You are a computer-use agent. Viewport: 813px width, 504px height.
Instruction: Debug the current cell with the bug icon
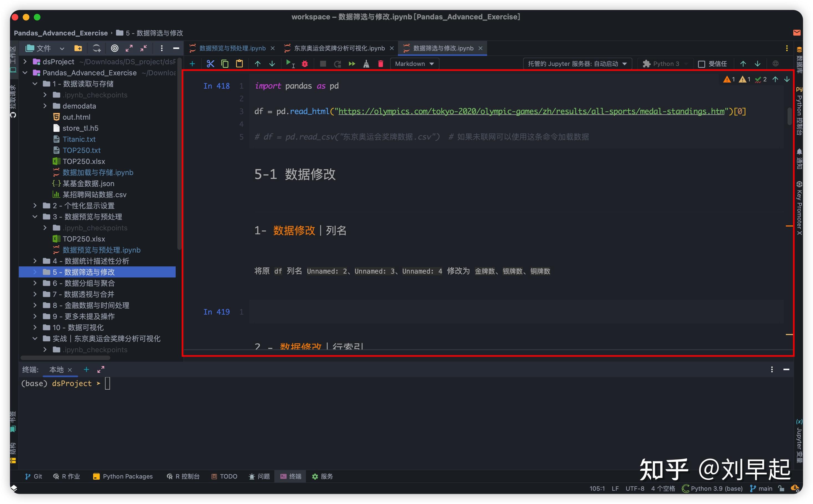[x=305, y=63]
